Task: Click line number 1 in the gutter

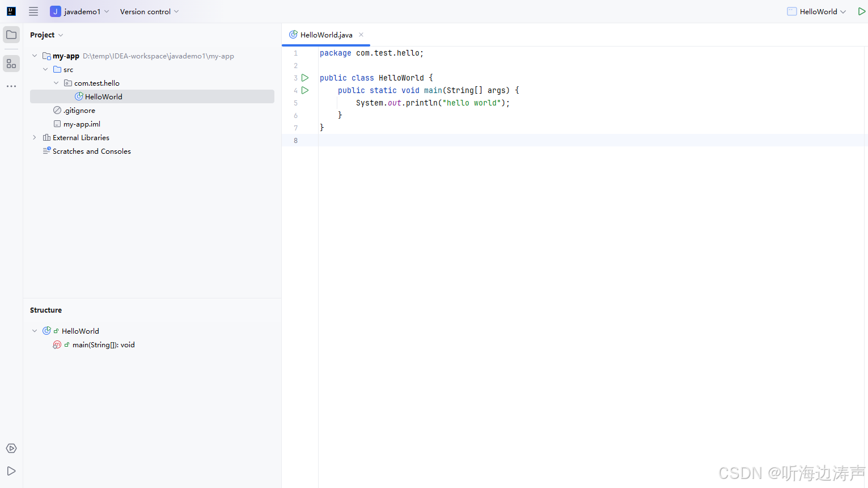Action: pos(295,53)
